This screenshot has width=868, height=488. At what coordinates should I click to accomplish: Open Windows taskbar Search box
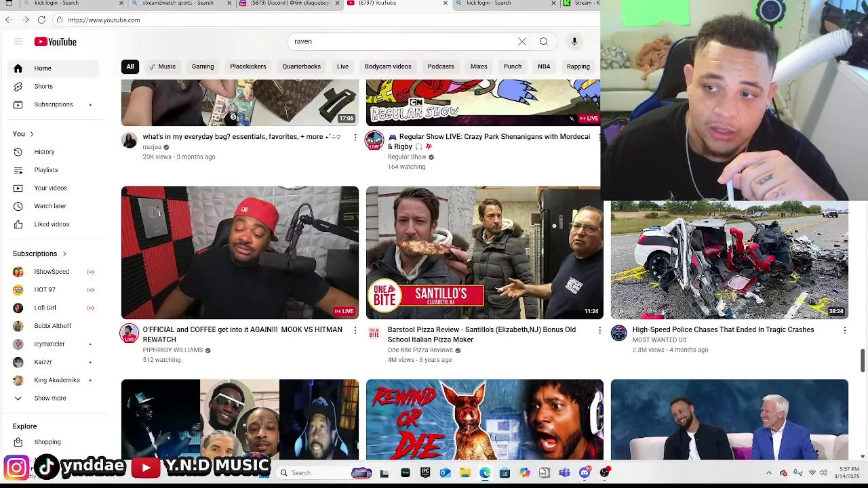tap(311, 473)
